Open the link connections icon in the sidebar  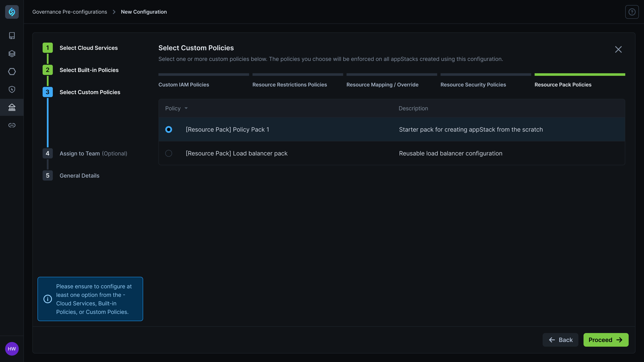pos(12,125)
